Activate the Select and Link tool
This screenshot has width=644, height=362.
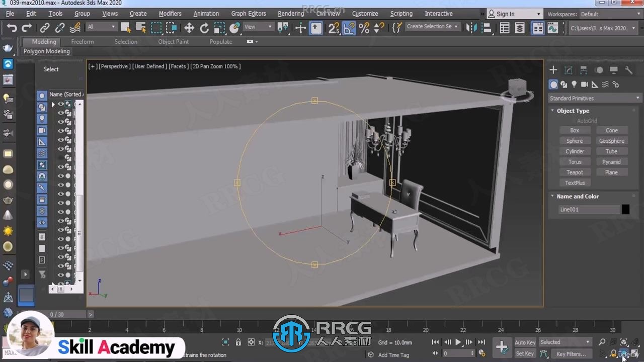pos(45,28)
